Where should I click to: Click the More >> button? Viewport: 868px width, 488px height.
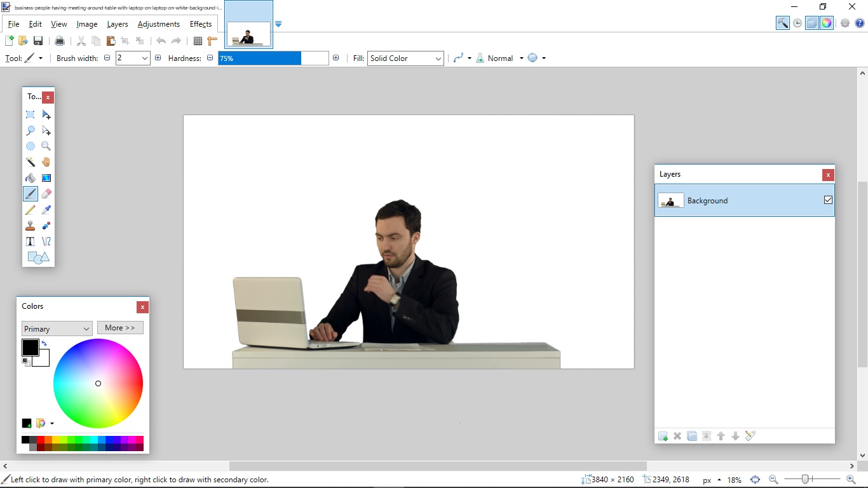(x=120, y=328)
